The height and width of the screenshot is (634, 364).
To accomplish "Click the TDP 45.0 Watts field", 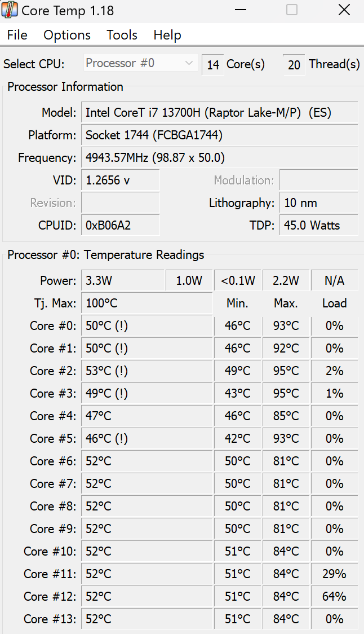I will click(x=318, y=226).
